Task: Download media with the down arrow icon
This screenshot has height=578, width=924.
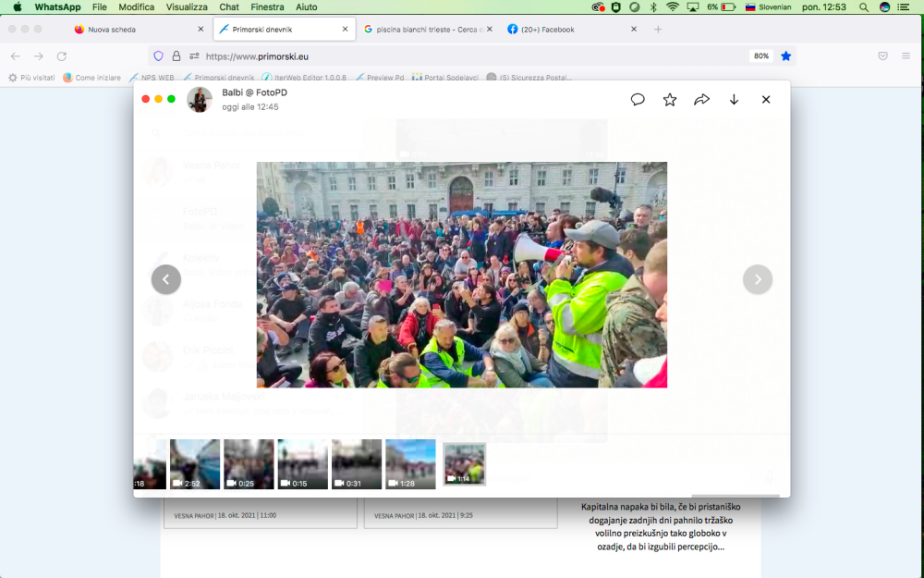Action: [x=734, y=100]
